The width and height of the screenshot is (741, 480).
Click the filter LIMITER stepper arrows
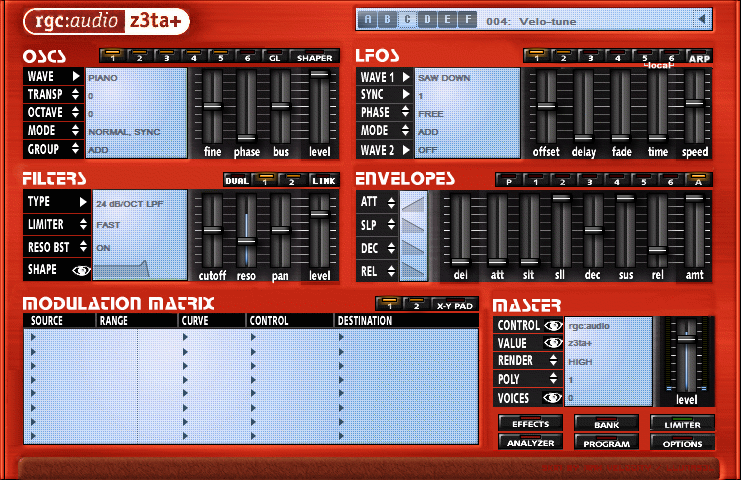click(83, 224)
